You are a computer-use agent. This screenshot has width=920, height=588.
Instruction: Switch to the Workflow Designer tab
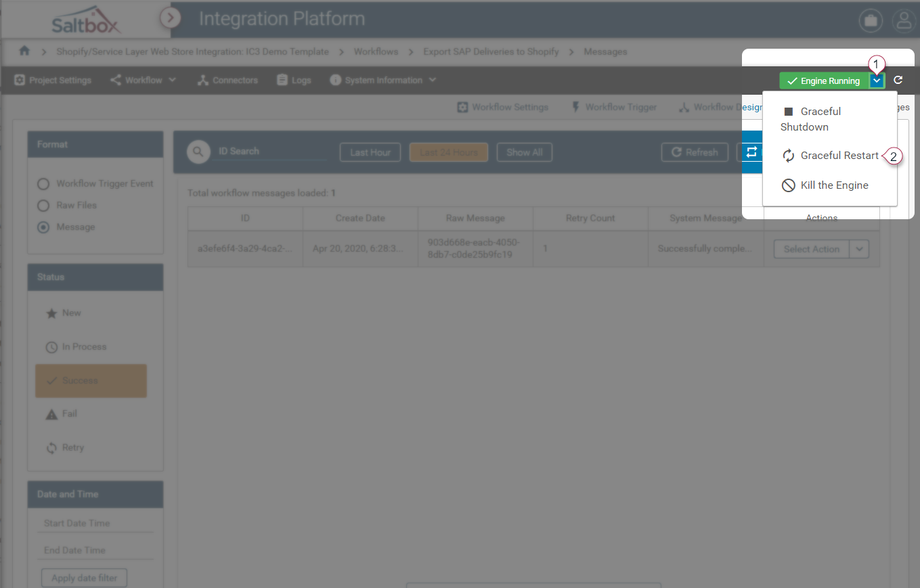pos(721,107)
